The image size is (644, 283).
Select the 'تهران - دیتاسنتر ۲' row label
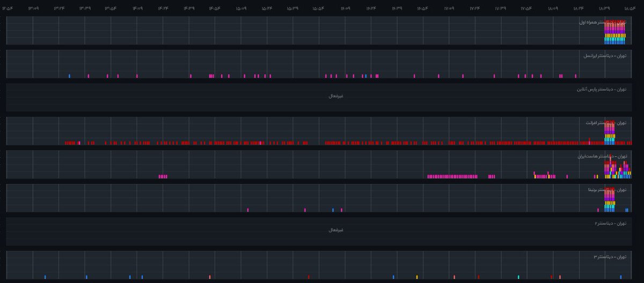[610, 223]
